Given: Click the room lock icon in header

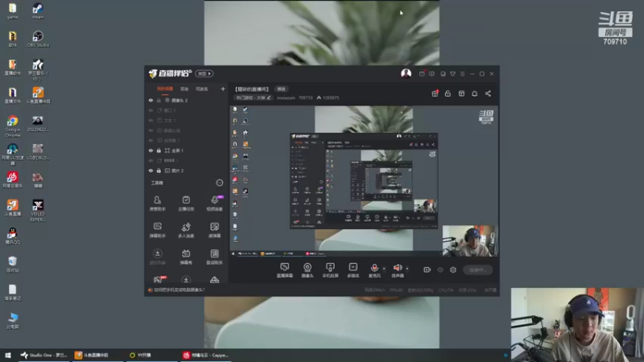Looking at the screenshot, I should pos(448,93).
